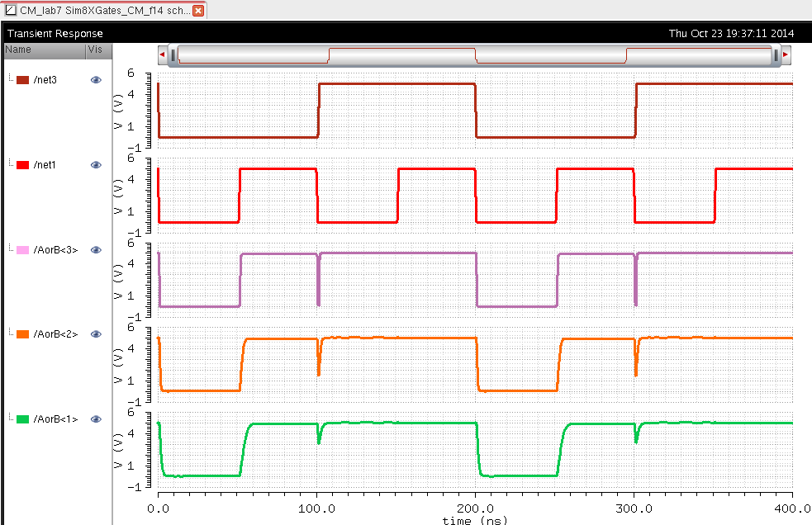Hide the /AorB<2> waveform

pyautogui.click(x=96, y=334)
